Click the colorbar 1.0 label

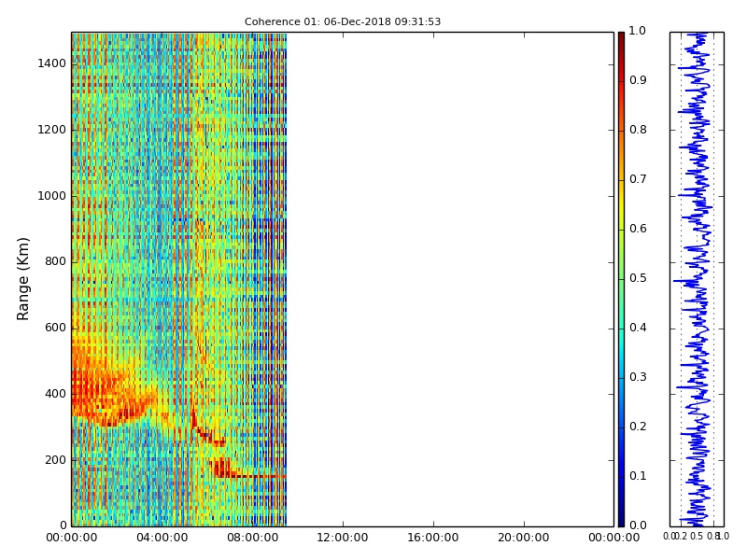pyautogui.click(x=638, y=31)
